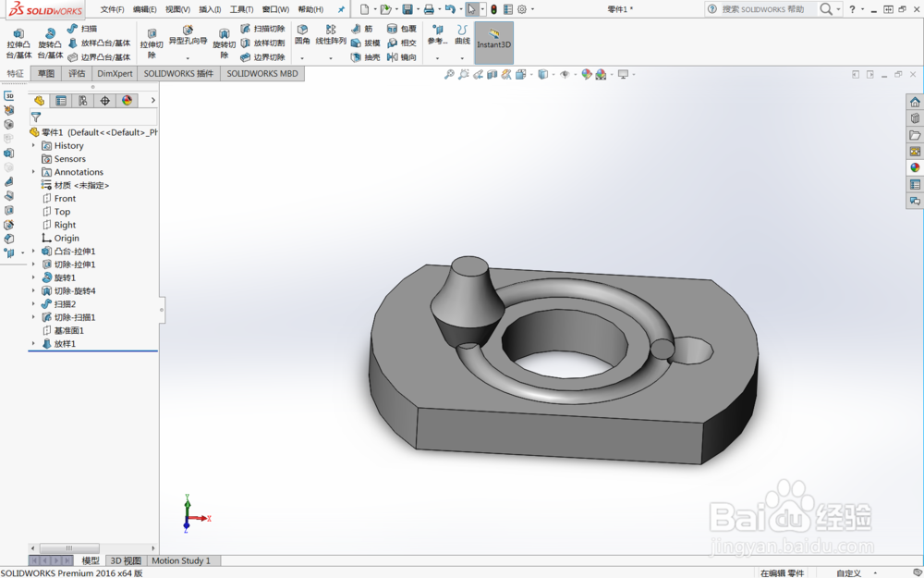Open the 编辑(E) menu
924x578 pixels.
[145, 9]
